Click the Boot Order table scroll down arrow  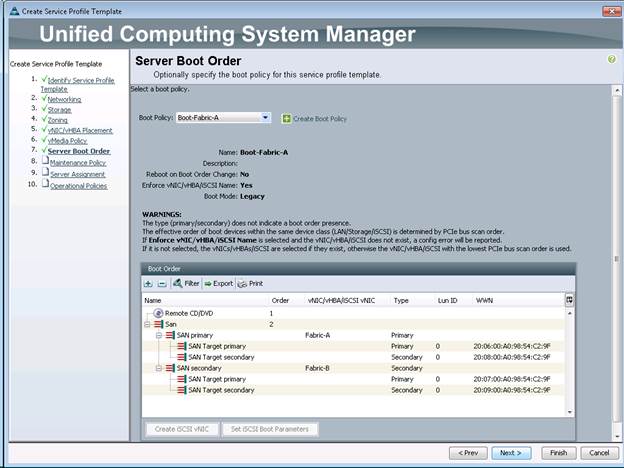[569, 412]
